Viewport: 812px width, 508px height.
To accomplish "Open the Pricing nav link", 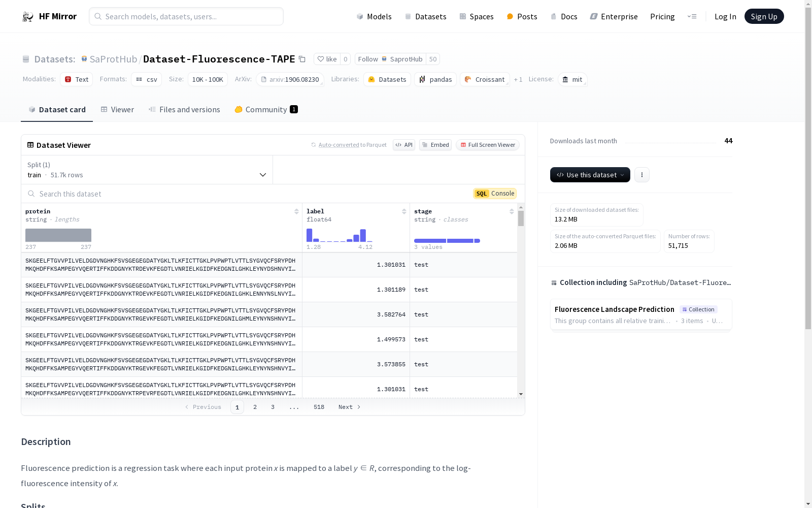I will (x=662, y=16).
